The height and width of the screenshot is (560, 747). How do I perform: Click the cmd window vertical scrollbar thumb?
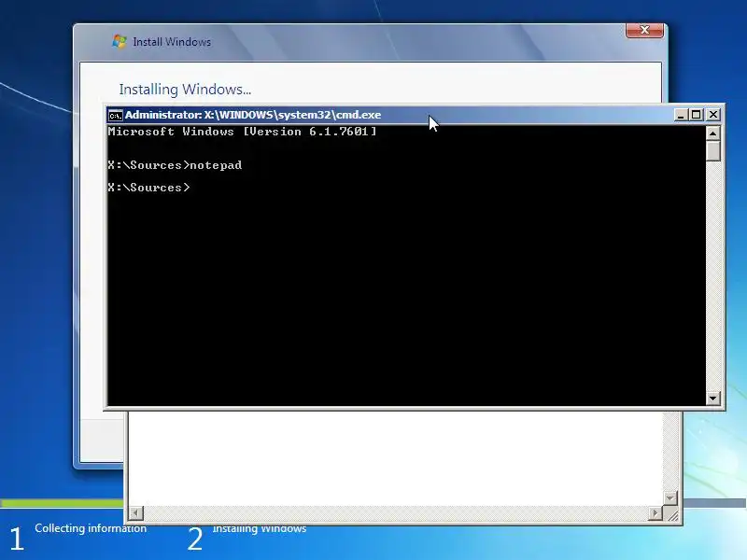pyautogui.click(x=712, y=151)
